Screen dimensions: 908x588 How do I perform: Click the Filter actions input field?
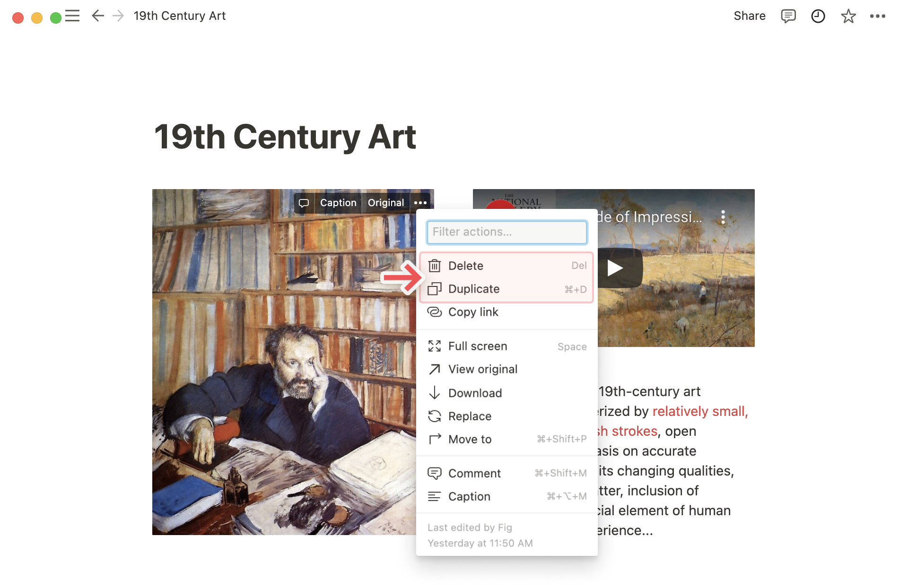pyautogui.click(x=506, y=232)
